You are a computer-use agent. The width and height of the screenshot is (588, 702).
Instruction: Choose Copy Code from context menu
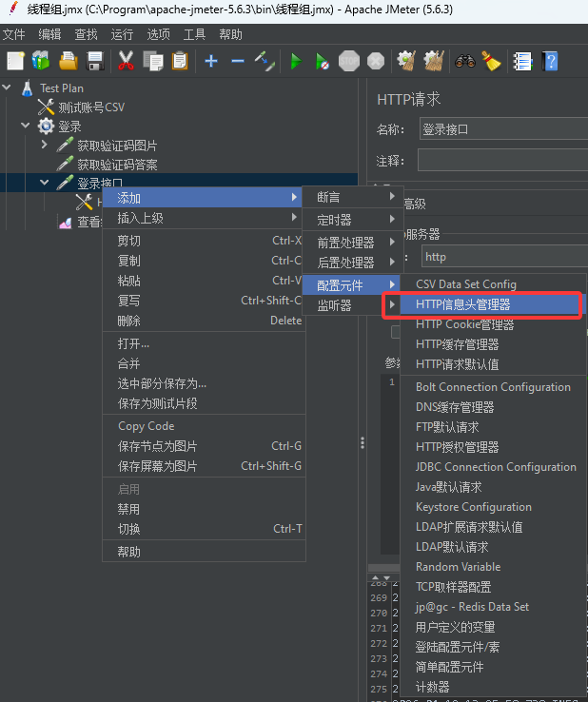204,426
